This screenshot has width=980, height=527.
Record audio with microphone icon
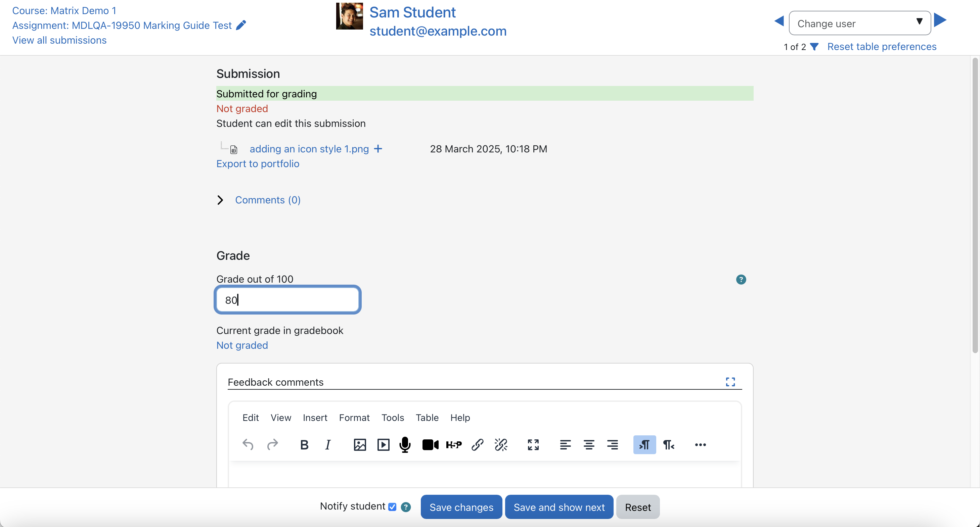405,444
